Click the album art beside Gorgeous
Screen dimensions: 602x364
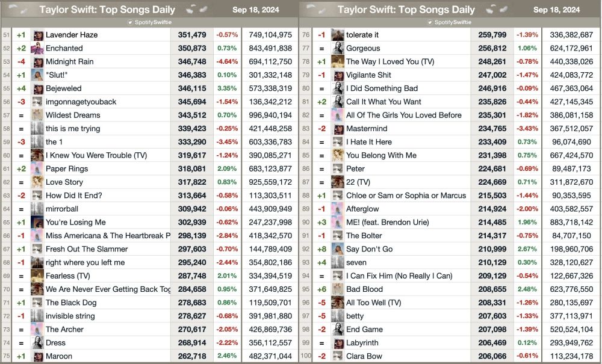(x=338, y=48)
